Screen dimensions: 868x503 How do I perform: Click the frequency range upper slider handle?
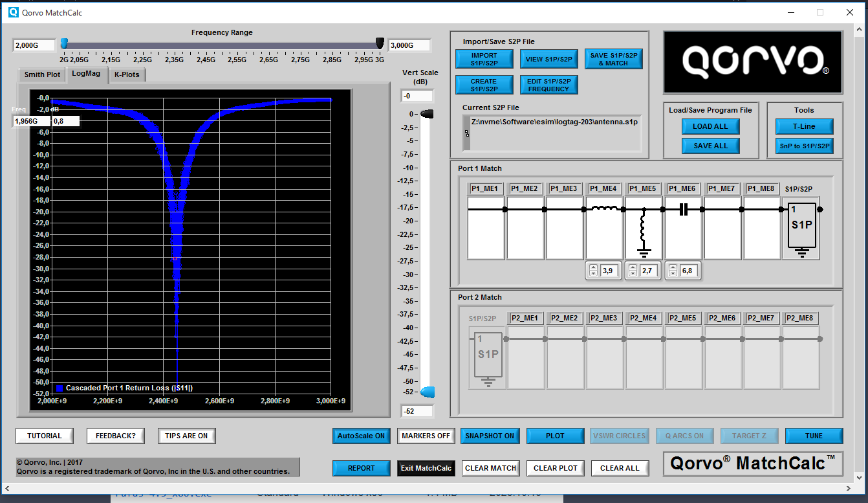[x=380, y=44]
